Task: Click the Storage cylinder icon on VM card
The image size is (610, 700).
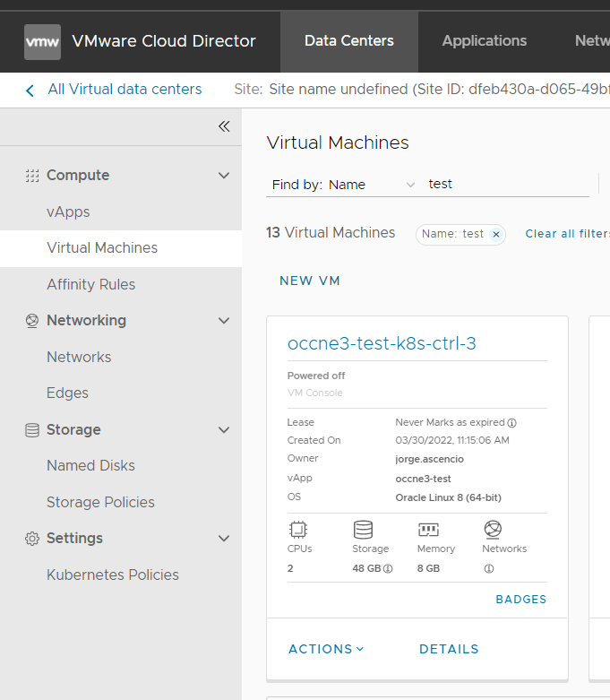Action: 363,530
